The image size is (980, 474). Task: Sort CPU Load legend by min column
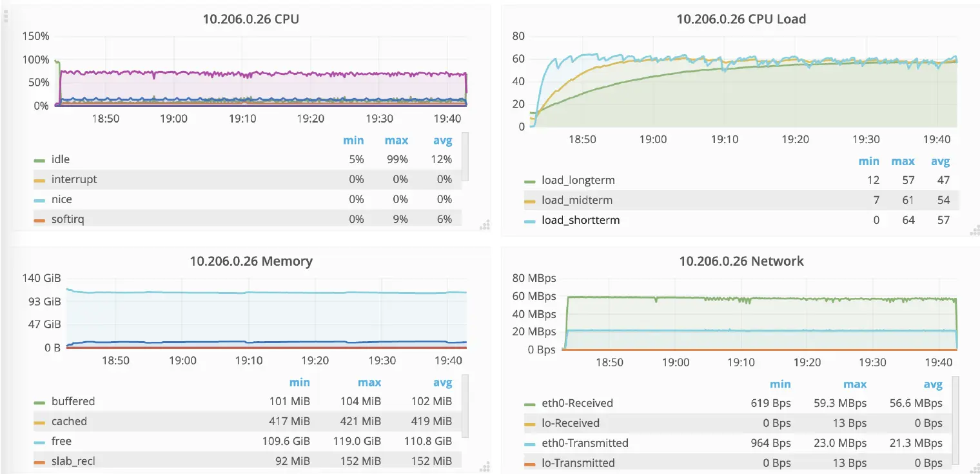(869, 161)
